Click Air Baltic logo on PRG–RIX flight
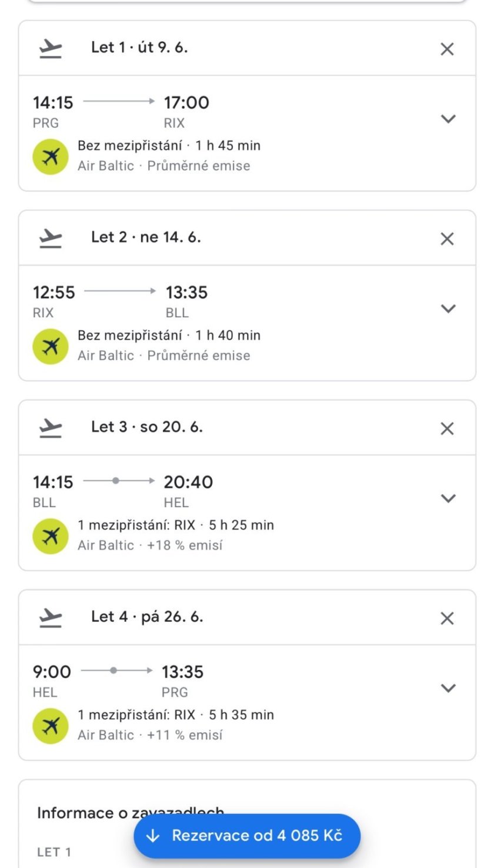This screenshot has width=494, height=868. pyautogui.click(x=51, y=157)
